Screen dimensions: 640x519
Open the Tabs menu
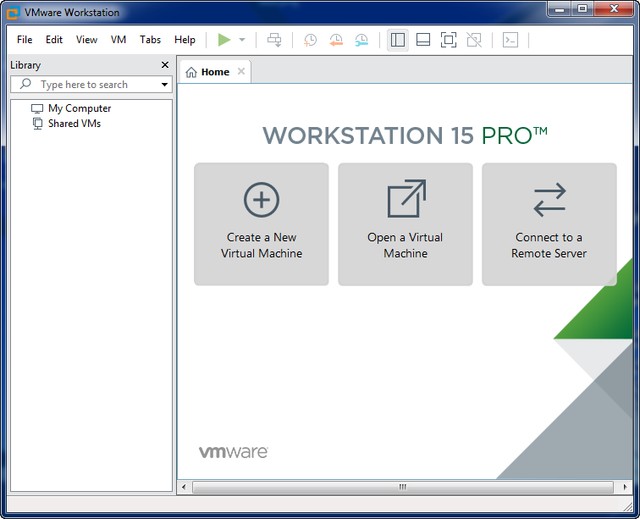coord(150,40)
